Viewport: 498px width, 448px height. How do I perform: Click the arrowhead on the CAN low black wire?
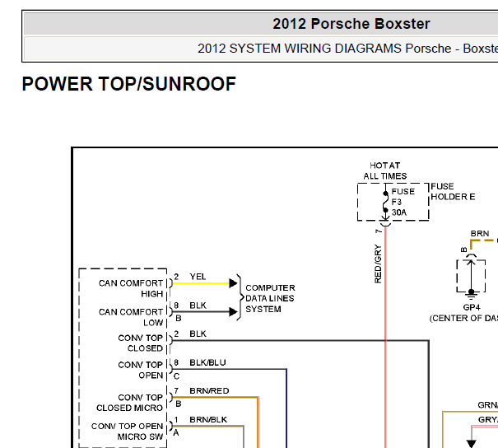coord(233,311)
